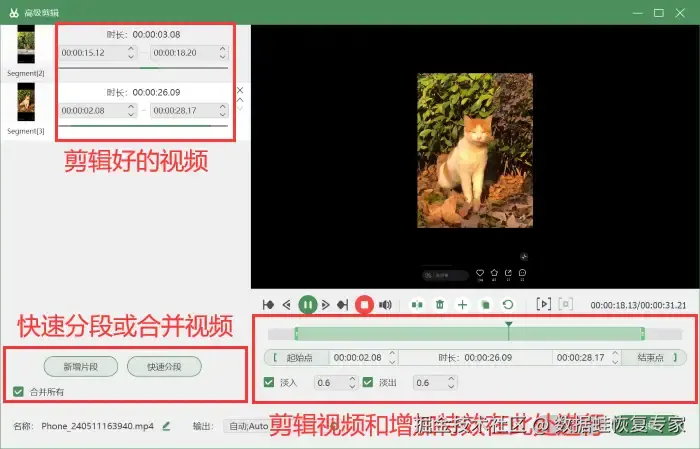Increase Segment[3] start time in the list
The height and width of the screenshot is (449, 700).
131,107
